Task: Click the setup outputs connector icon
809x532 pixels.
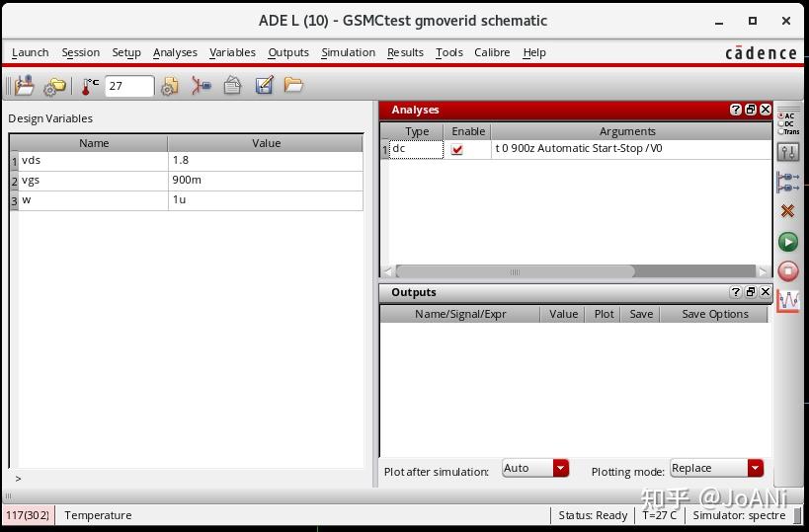Action: pyautogui.click(x=788, y=182)
